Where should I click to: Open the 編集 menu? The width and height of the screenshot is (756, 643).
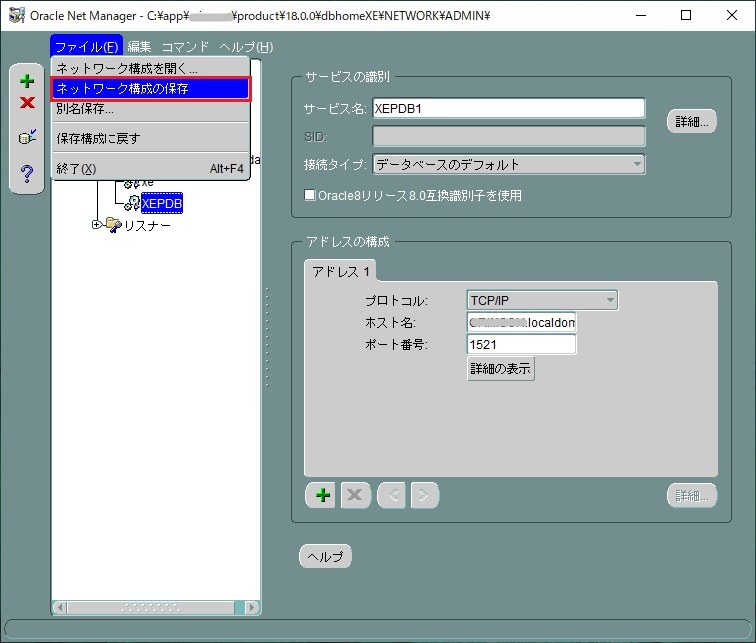(139, 47)
